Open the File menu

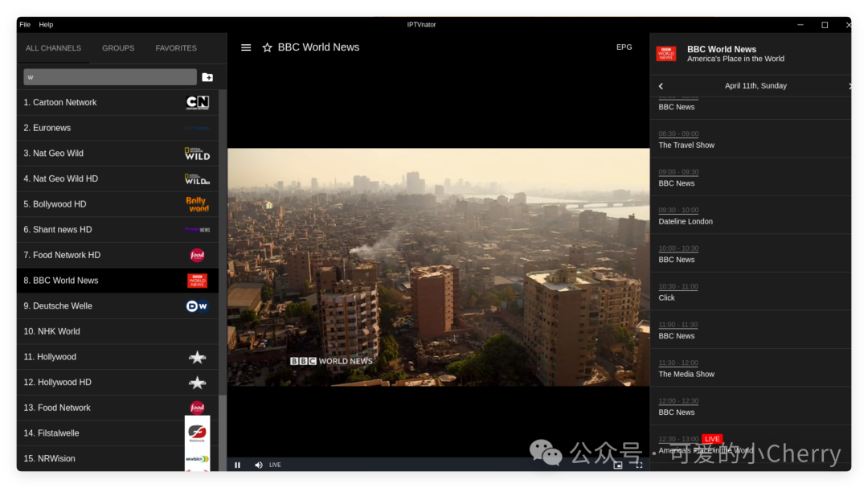click(x=25, y=24)
